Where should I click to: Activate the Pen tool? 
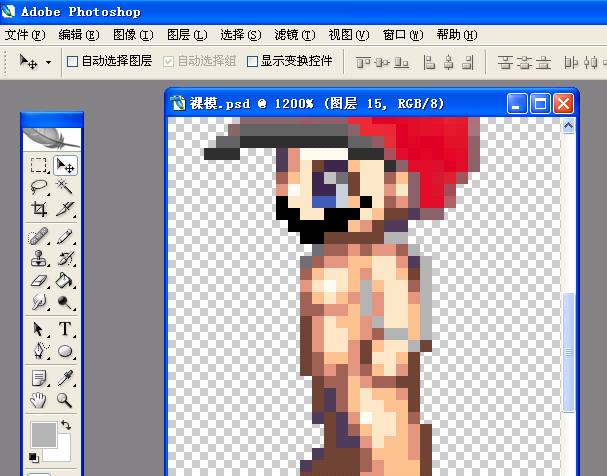pyautogui.click(x=39, y=351)
